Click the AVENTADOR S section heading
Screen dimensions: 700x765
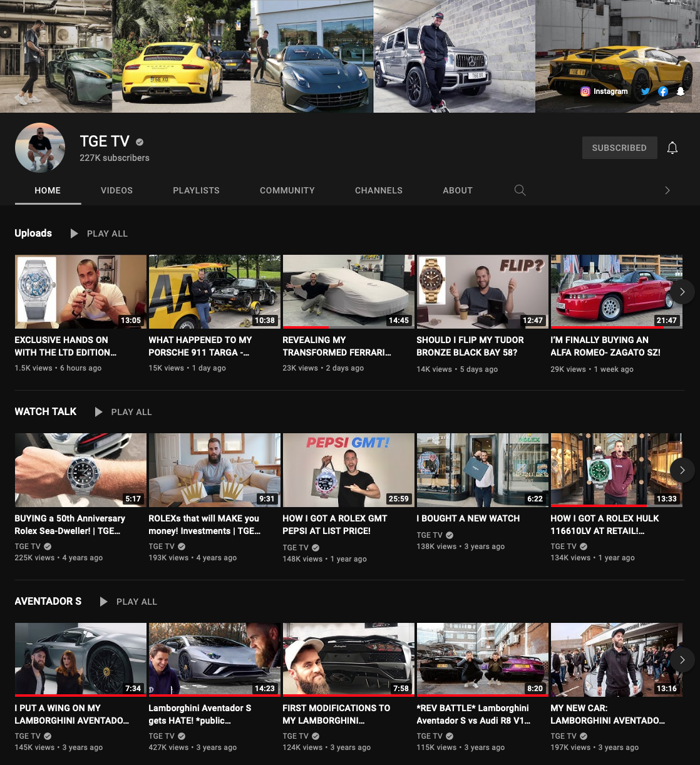(48, 601)
